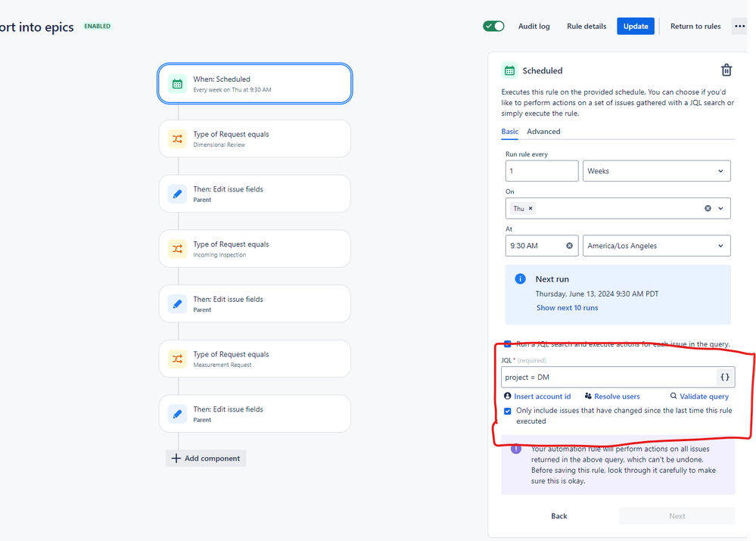Click the ENABLED status badge
756x541 pixels.
pos(98,26)
